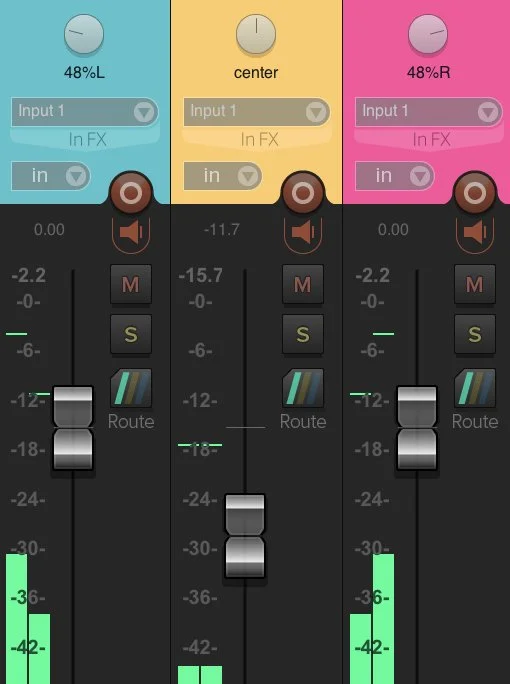Click the volume fader handle on yellow track
The height and width of the screenshot is (684, 510).
point(245,536)
